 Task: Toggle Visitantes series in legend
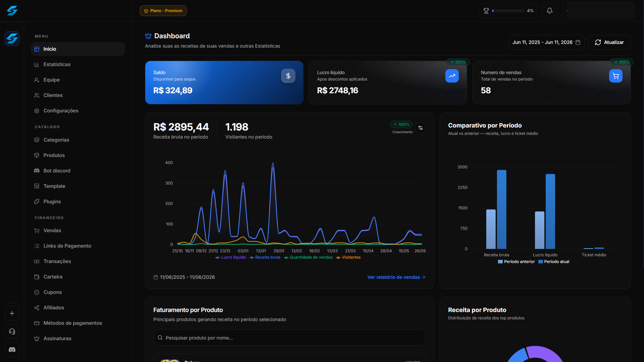(x=348, y=257)
